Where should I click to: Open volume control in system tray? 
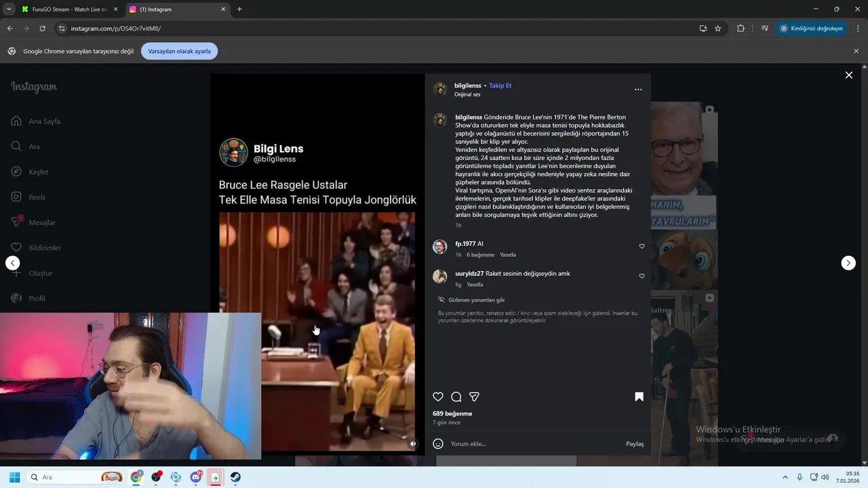point(825,477)
